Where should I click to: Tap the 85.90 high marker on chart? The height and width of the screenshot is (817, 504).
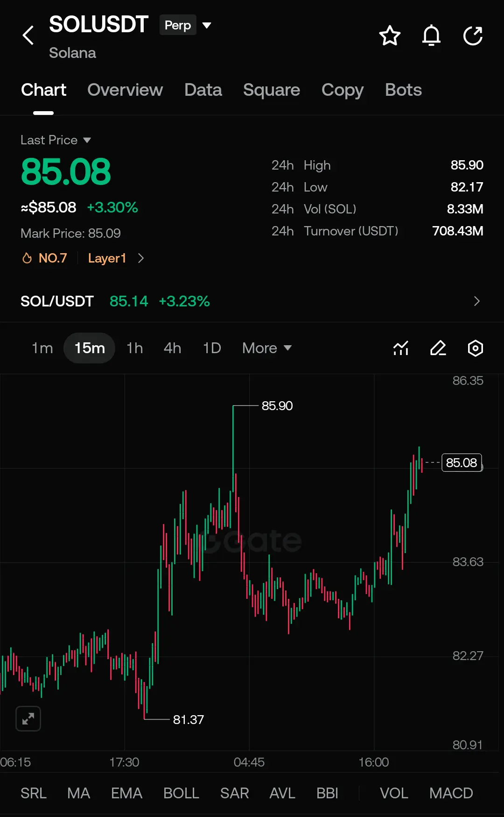pyautogui.click(x=277, y=405)
